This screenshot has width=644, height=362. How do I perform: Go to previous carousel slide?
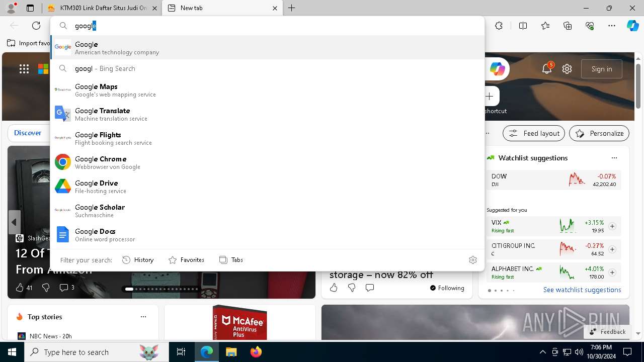(14, 222)
